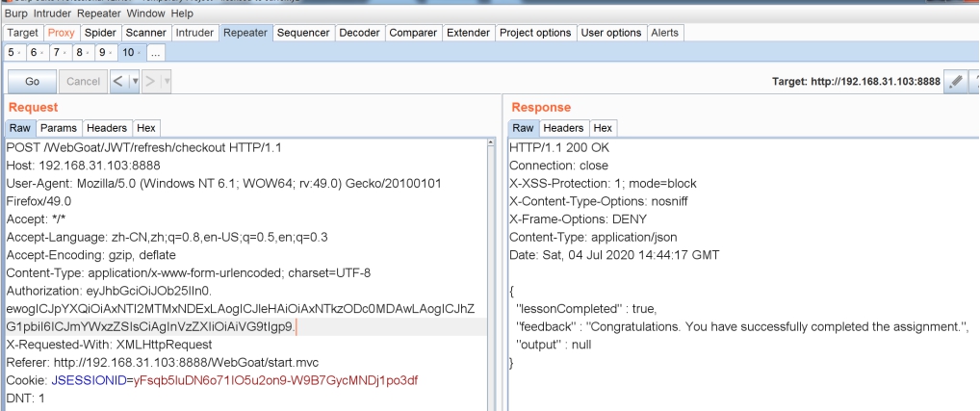Close Repeater tab 8 with its x
980x411 pixels.
(x=88, y=53)
